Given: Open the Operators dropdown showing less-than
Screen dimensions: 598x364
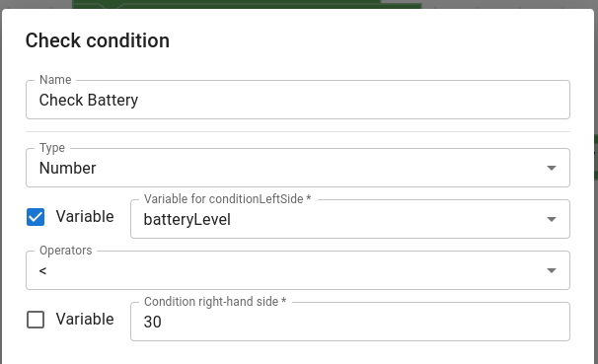Looking at the screenshot, I should (x=298, y=270).
